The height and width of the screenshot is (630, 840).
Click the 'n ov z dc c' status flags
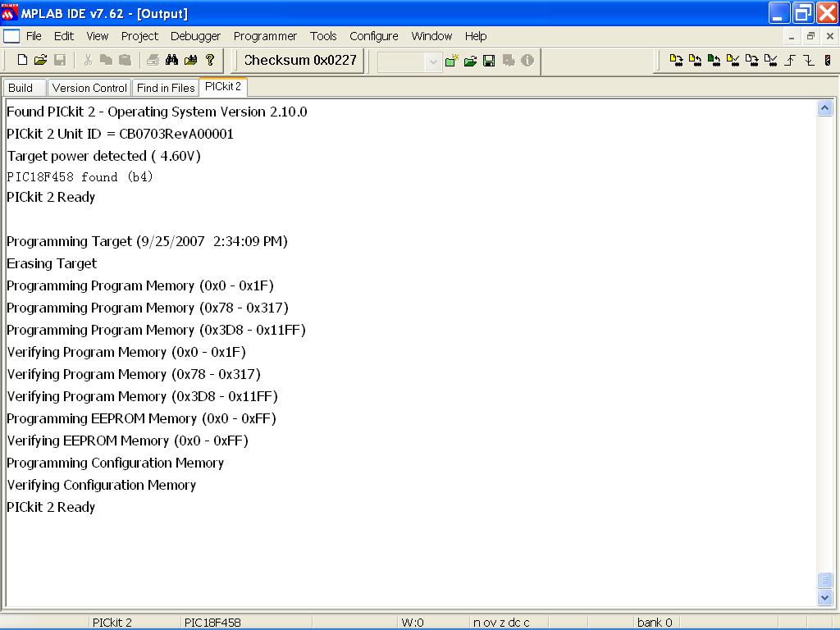[x=501, y=623]
